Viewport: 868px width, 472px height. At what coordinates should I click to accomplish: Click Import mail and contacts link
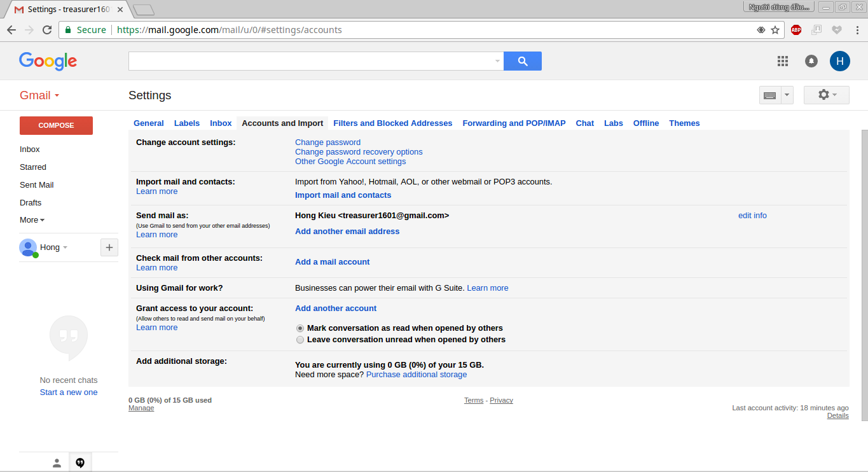(343, 195)
